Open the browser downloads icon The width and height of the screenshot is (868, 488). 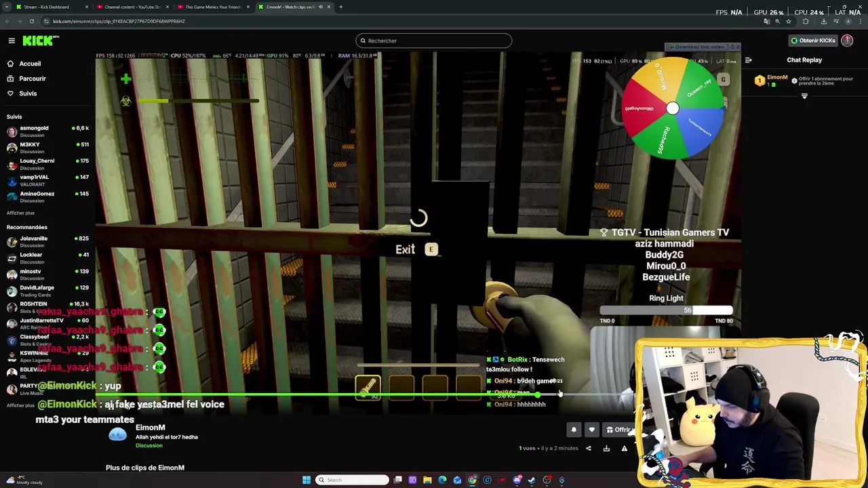(823, 21)
